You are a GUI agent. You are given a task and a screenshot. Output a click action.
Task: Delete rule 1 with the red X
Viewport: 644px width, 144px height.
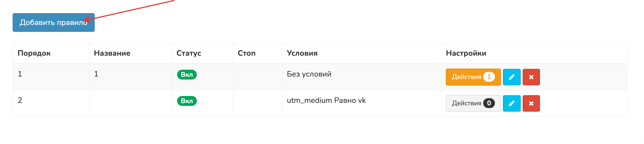pos(531,77)
